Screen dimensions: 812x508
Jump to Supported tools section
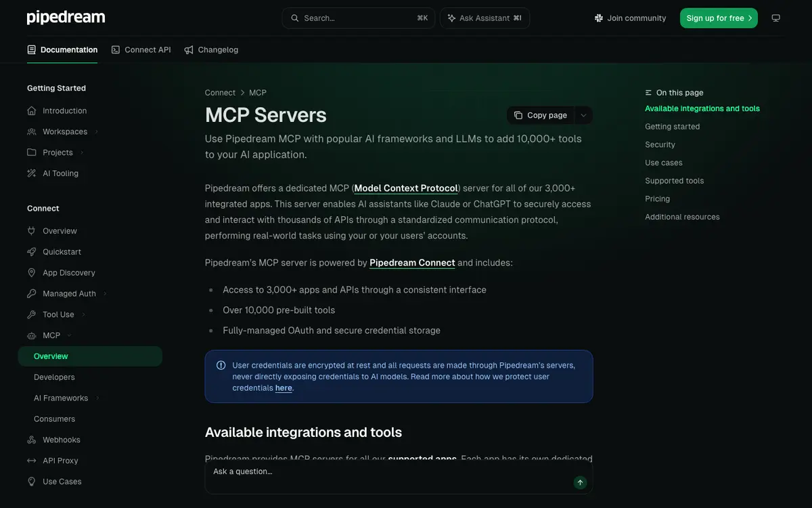pos(675,181)
